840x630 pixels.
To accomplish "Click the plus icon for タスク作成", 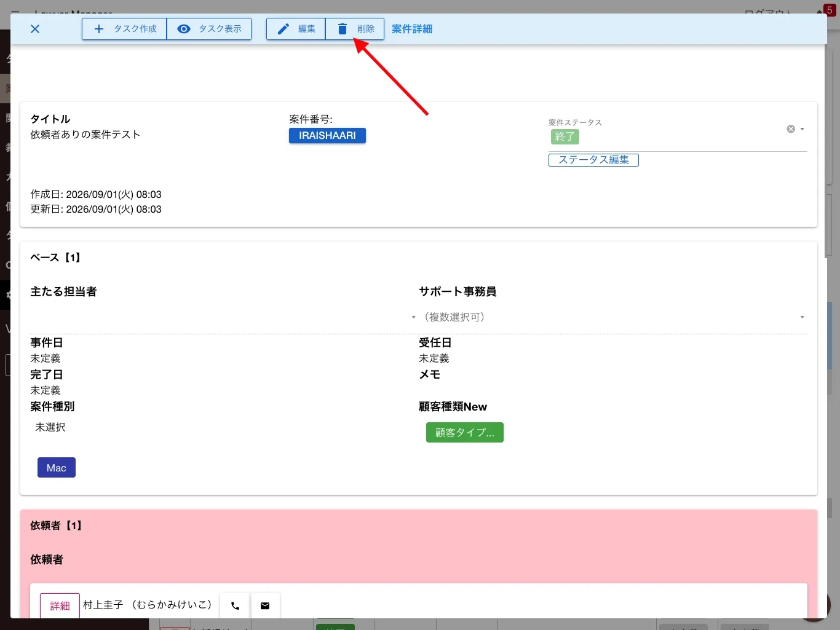I will [x=98, y=29].
